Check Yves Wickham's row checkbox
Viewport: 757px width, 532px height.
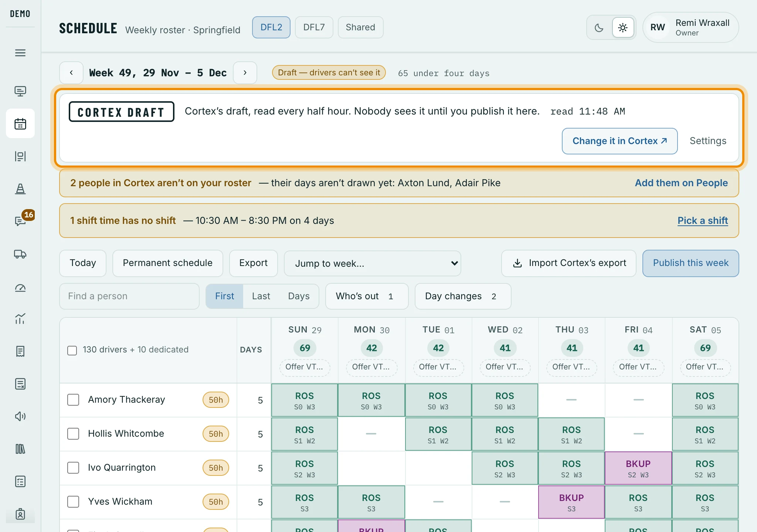click(73, 502)
